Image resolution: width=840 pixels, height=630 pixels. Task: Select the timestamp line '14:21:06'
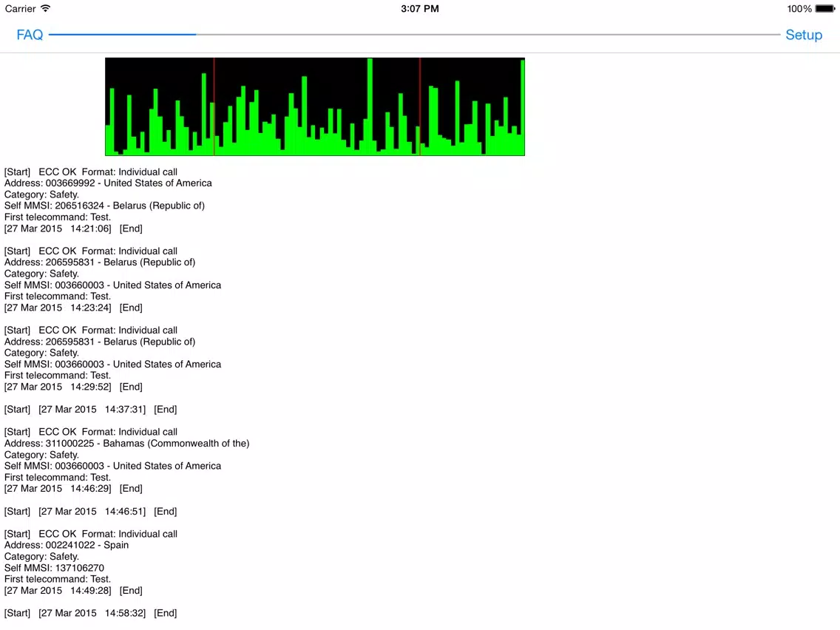(x=73, y=228)
